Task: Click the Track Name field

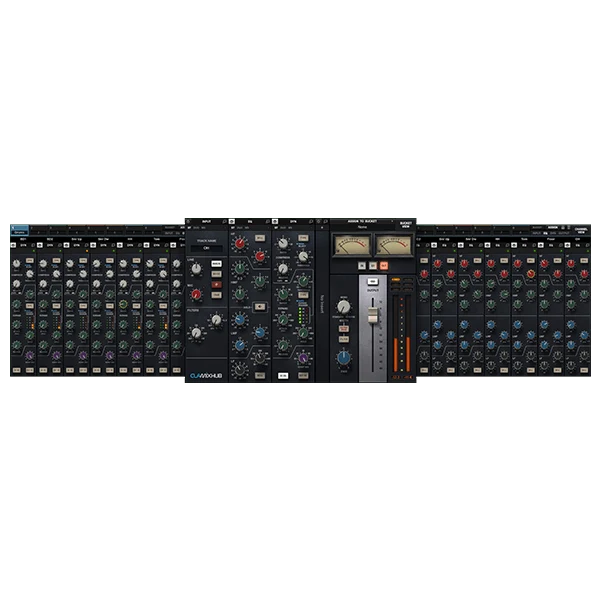Action: click(207, 248)
